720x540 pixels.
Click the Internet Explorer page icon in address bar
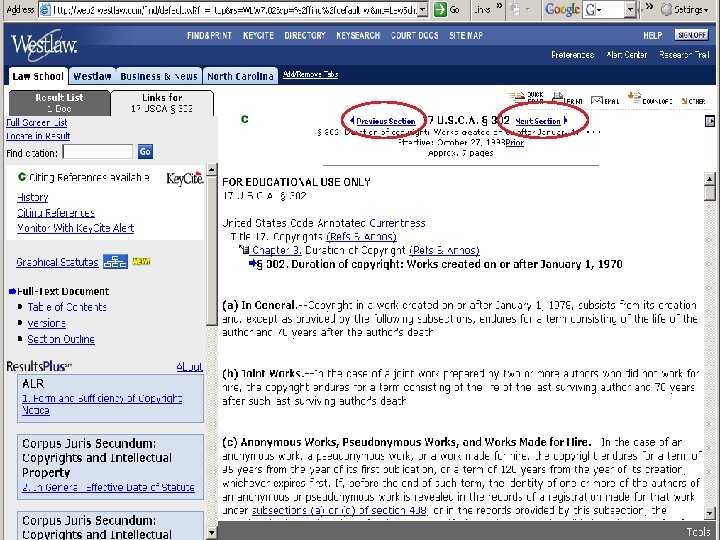point(45,9)
